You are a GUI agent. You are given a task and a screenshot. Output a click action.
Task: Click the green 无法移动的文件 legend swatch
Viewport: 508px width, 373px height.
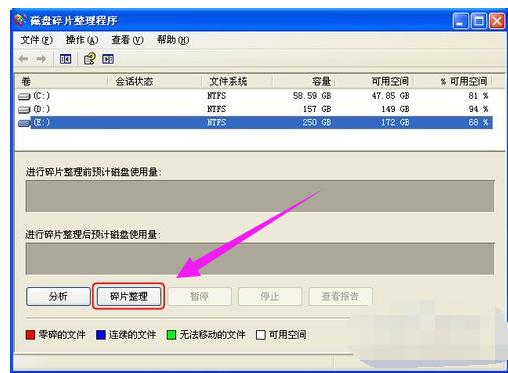(171, 335)
